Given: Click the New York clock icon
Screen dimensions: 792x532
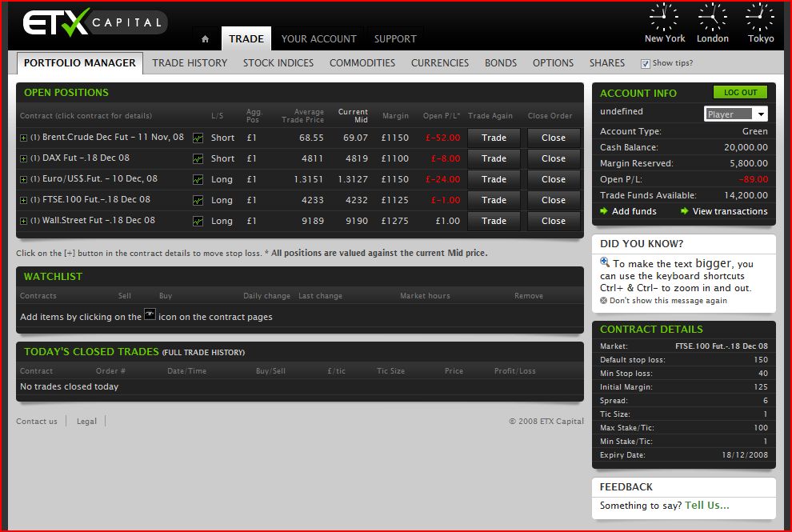Looking at the screenshot, I should pyautogui.click(x=664, y=18).
